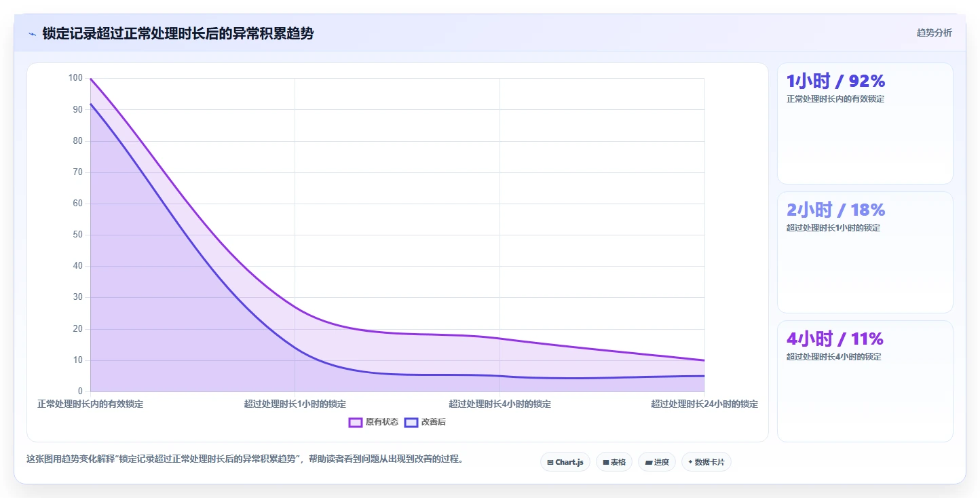Viewport: 980px width, 498px height.
Task: Click the y-axis value 100
Action: [x=75, y=78]
